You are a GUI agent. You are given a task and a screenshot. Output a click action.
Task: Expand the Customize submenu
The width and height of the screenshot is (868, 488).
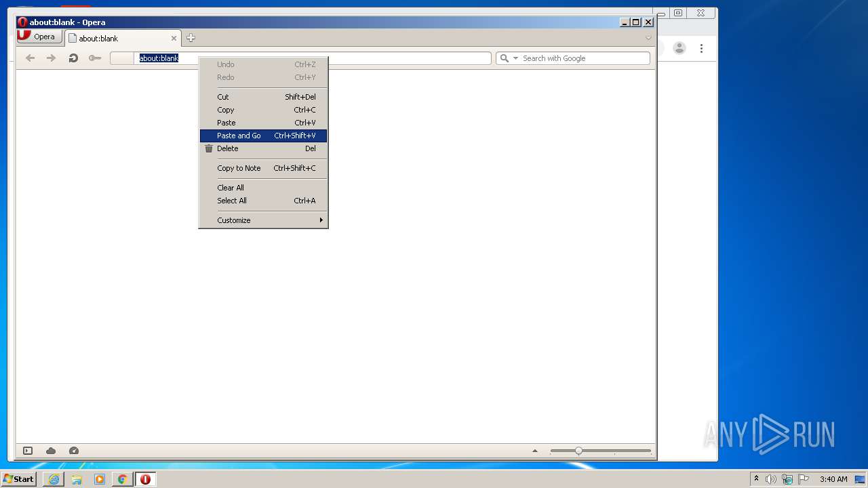263,220
